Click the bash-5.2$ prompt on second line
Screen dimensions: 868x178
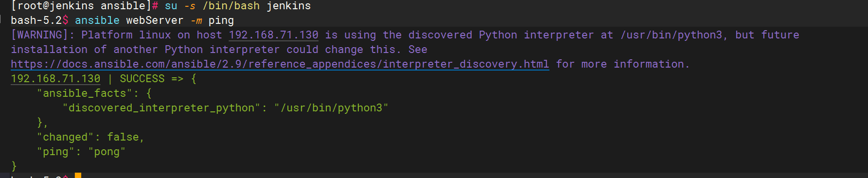coord(39,20)
